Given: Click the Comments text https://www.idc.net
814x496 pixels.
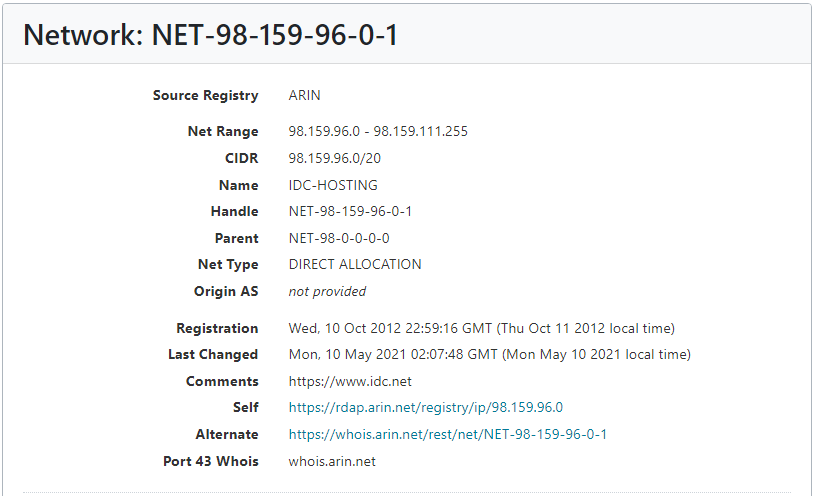Looking at the screenshot, I should pos(350,381).
